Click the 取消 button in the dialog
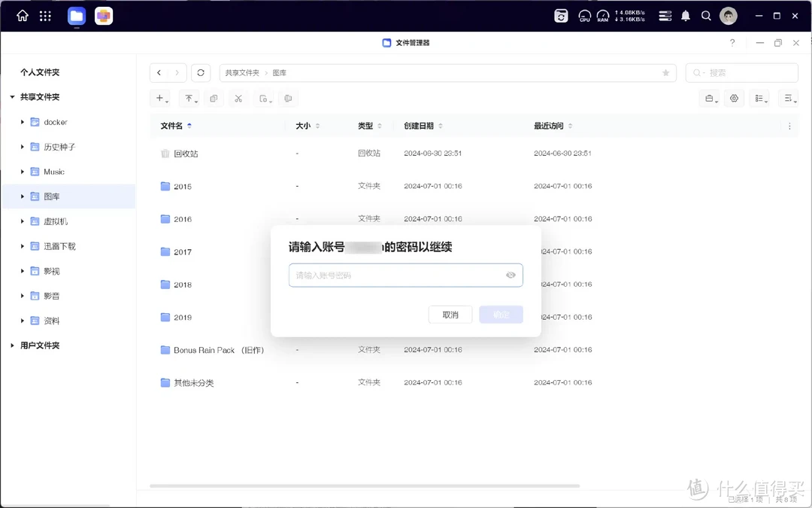This screenshot has width=812, height=508. 450,315
